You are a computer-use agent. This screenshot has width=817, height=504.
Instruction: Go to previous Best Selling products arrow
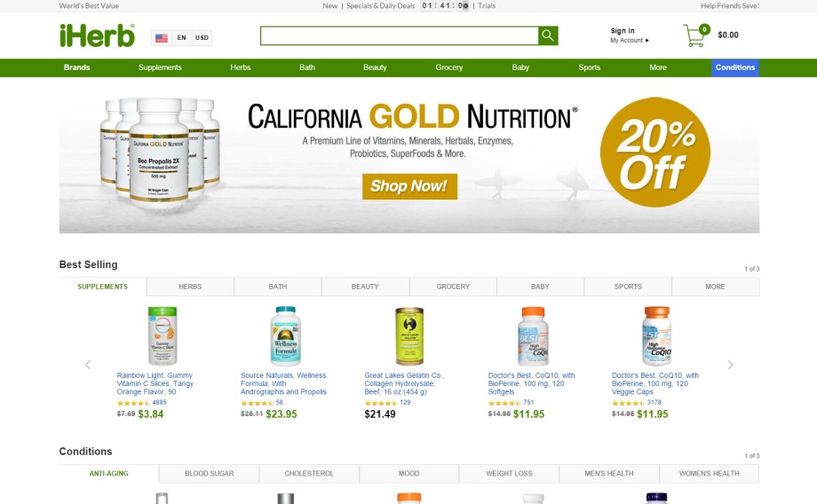click(88, 365)
